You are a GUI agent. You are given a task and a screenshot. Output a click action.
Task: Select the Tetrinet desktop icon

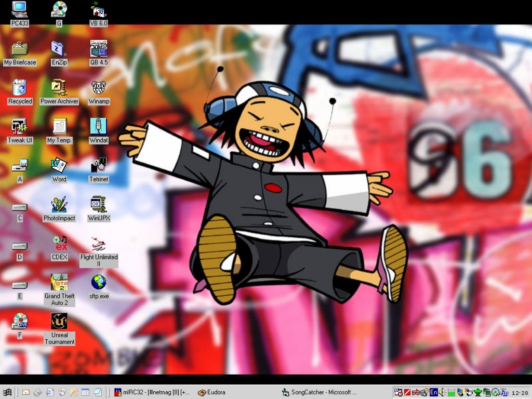coord(99,166)
